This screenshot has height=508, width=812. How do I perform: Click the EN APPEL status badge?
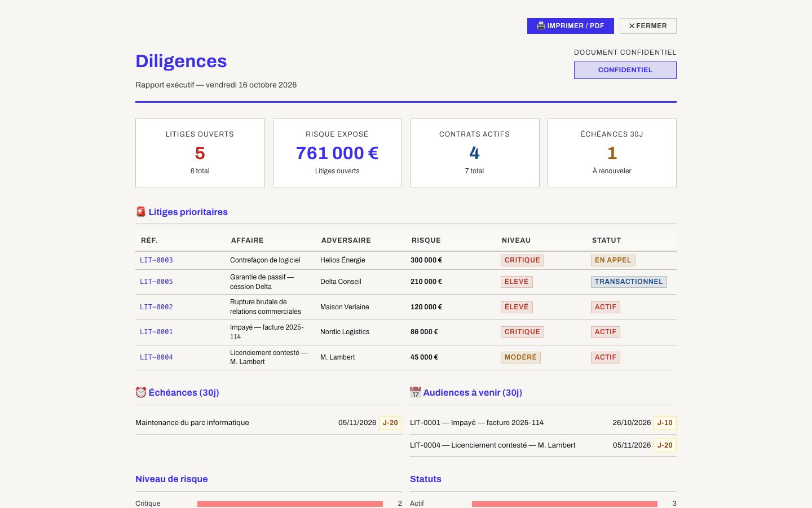tap(613, 260)
